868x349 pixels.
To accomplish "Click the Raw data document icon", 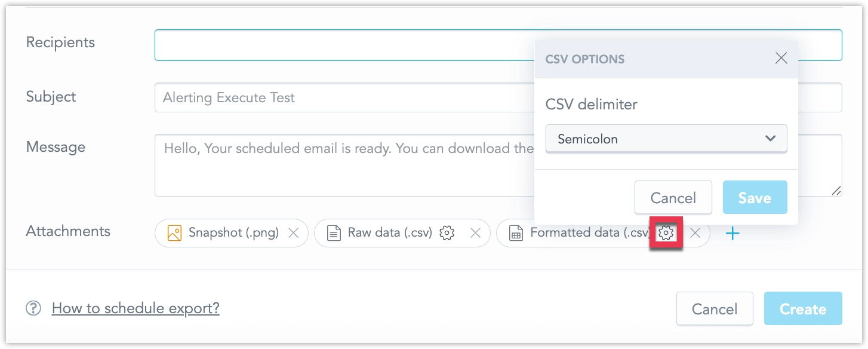I will pos(334,233).
